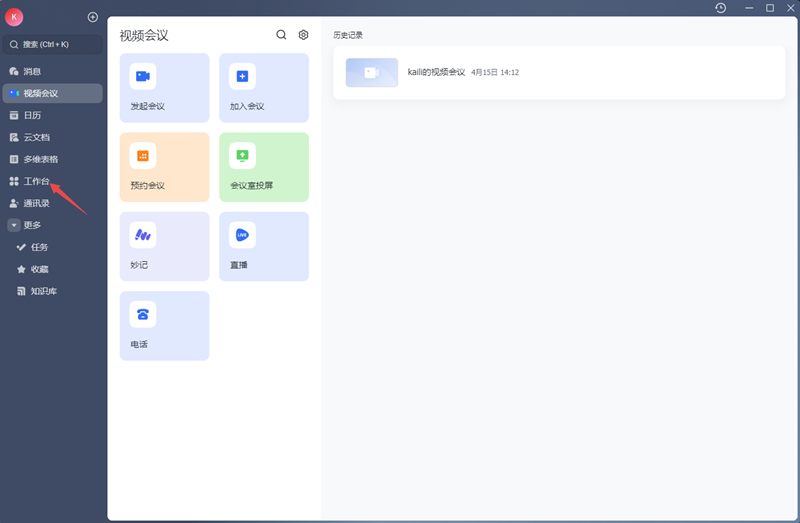The height and width of the screenshot is (523, 800).
Task: Collapse the 更多 section arrow
Action: coord(14,225)
